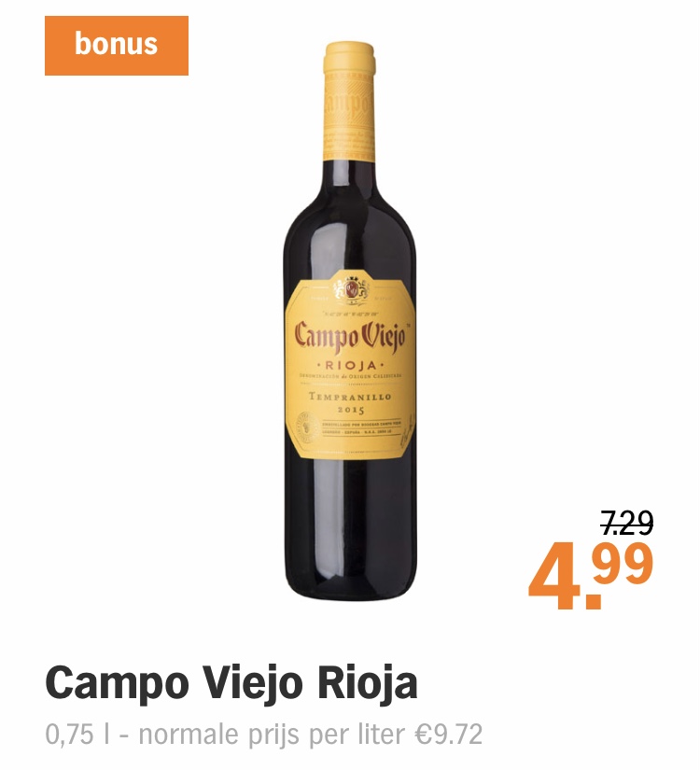Select the strikethrough old price 7.29
700x770 pixels.
(x=627, y=523)
